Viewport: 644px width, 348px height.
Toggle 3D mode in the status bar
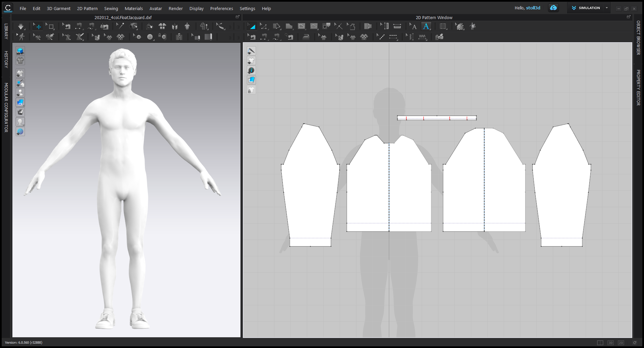tap(610, 343)
